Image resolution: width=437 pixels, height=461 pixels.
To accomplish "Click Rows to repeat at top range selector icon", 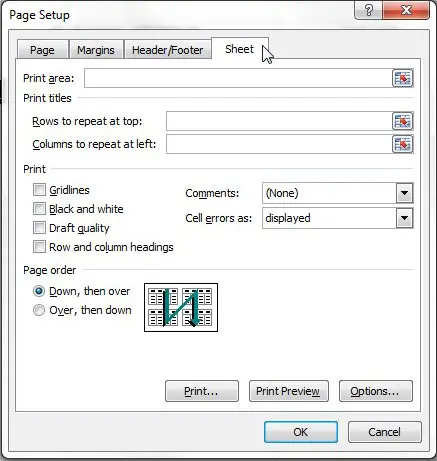I will point(403,121).
